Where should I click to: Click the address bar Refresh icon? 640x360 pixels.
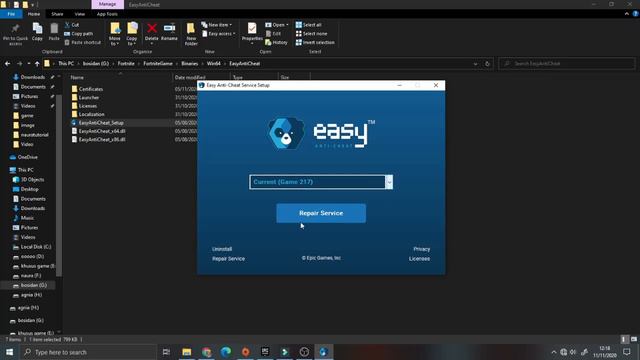point(487,64)
